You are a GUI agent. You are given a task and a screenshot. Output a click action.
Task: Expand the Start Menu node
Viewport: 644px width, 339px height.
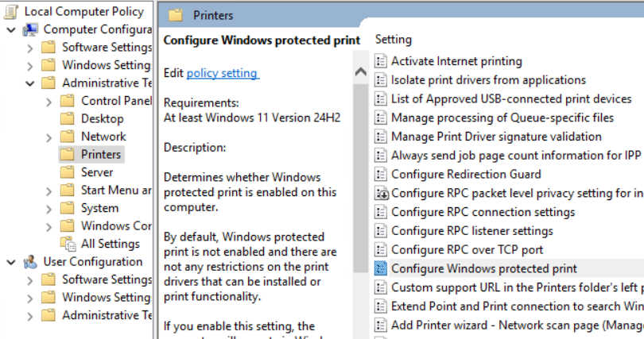pyautogui.click(x=48, y=191)
